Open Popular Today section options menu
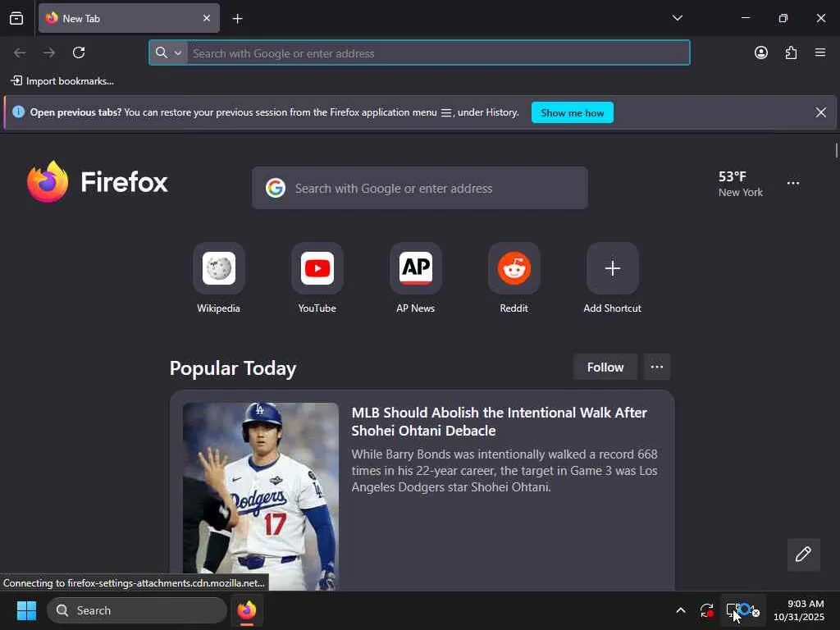The width and height of the screenshot is (840, 630). point(657,367)
